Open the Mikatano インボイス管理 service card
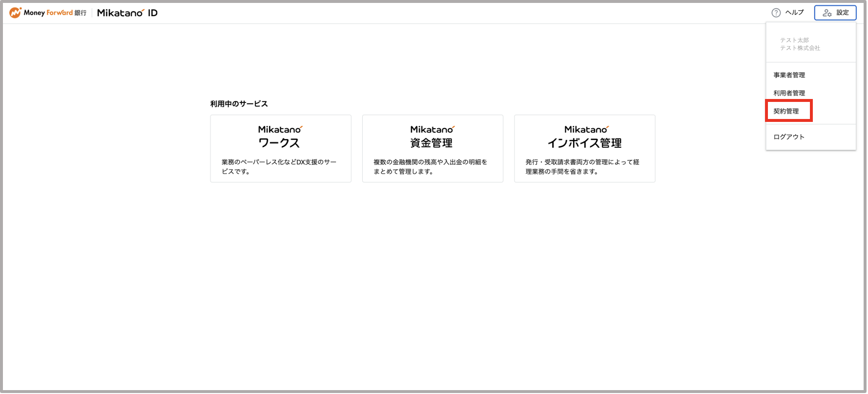Viewport: 868px width, 394px height. [585, 149]
